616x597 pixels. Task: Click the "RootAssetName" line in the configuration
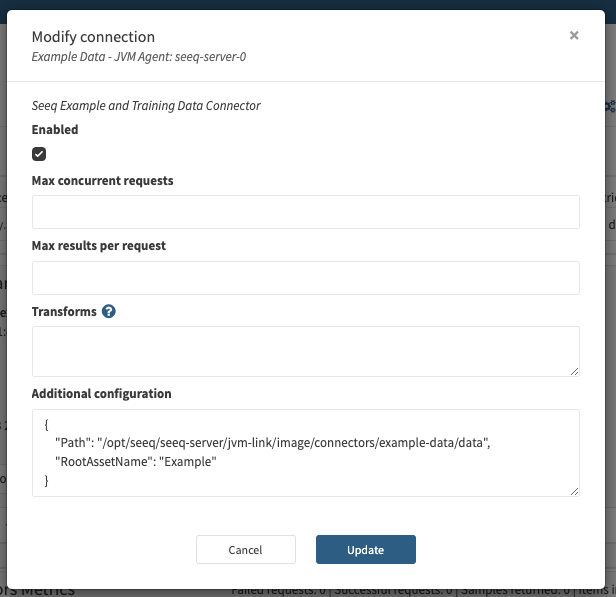(x=136, y=462)
